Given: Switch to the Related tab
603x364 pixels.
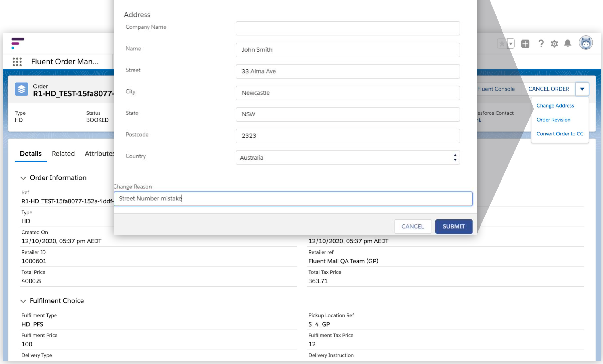Looking at the screenshot, I should (x=63, y=154).
